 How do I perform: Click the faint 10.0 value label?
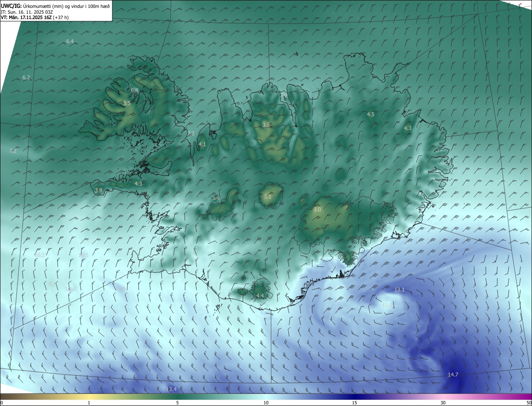click(x=388, y=305)
